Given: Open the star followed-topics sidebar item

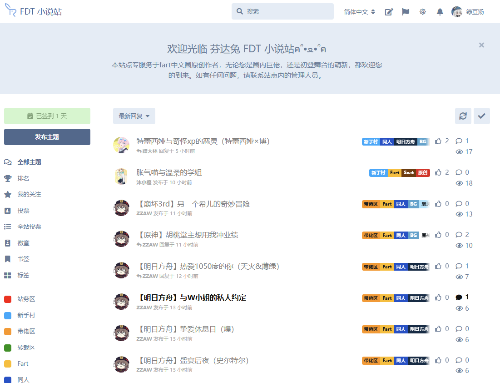Looking at the screenshot, I should point(23,194).
